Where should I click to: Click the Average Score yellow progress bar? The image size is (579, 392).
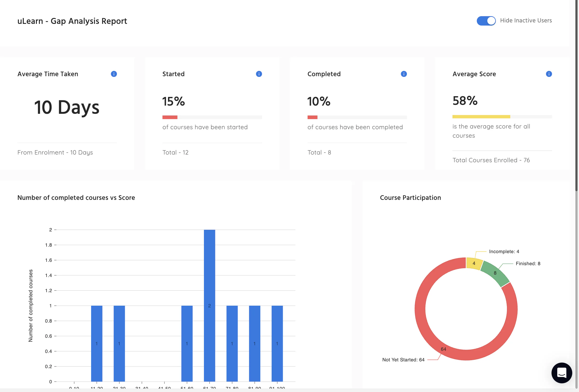click(481, 117)
